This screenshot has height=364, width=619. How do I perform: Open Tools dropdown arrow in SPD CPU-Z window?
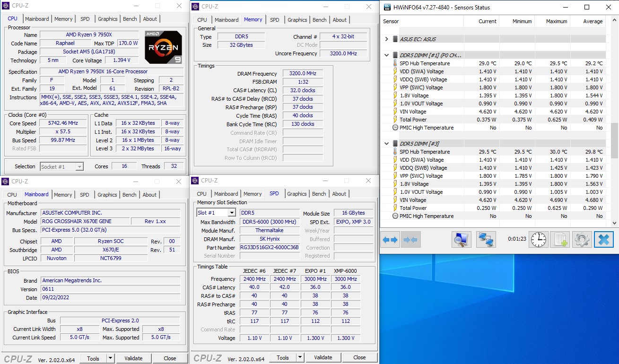pos(300,357)
